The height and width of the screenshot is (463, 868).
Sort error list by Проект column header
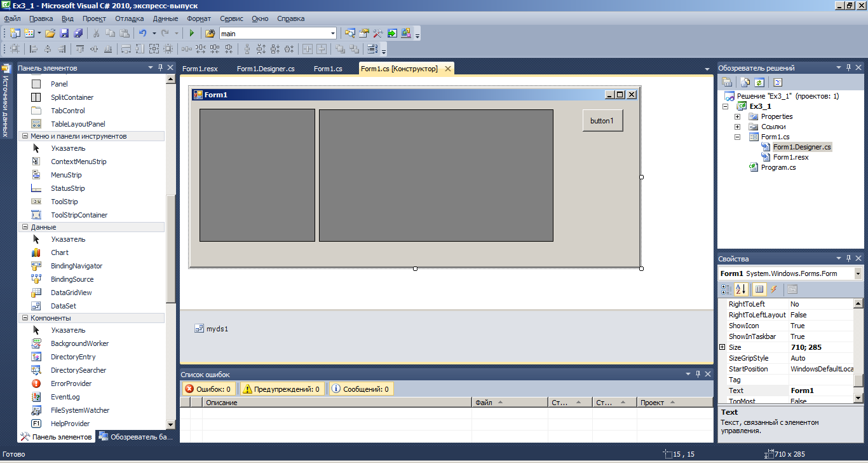[x=675, y=403]
